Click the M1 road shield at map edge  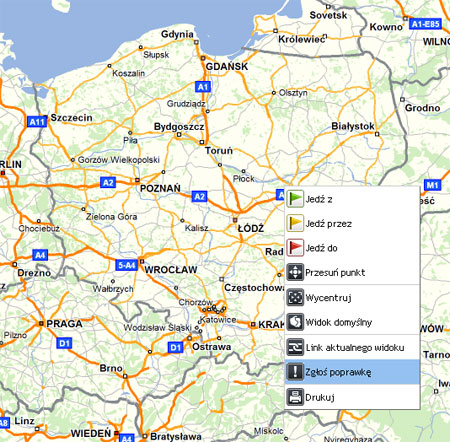coord(432,185)
